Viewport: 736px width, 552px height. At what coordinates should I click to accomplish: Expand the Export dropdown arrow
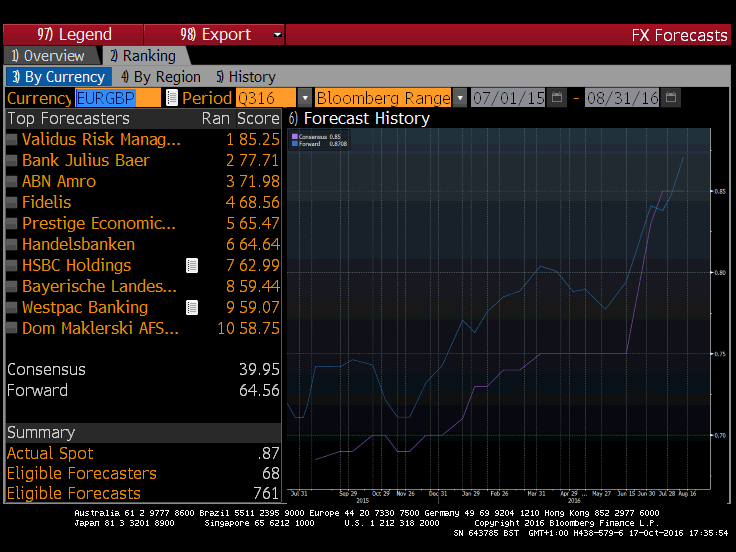click(x=277, y=35)
